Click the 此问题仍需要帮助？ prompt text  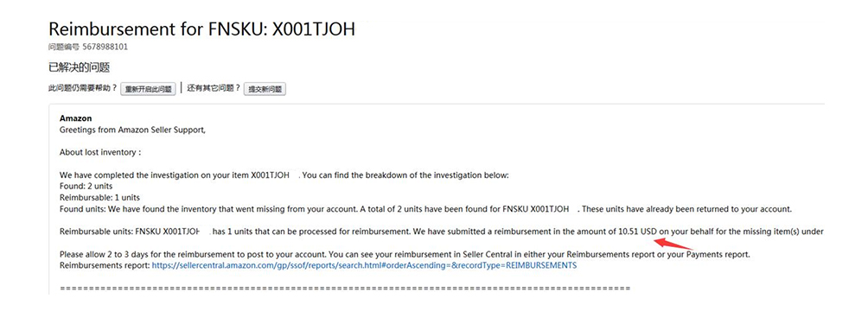83,88
